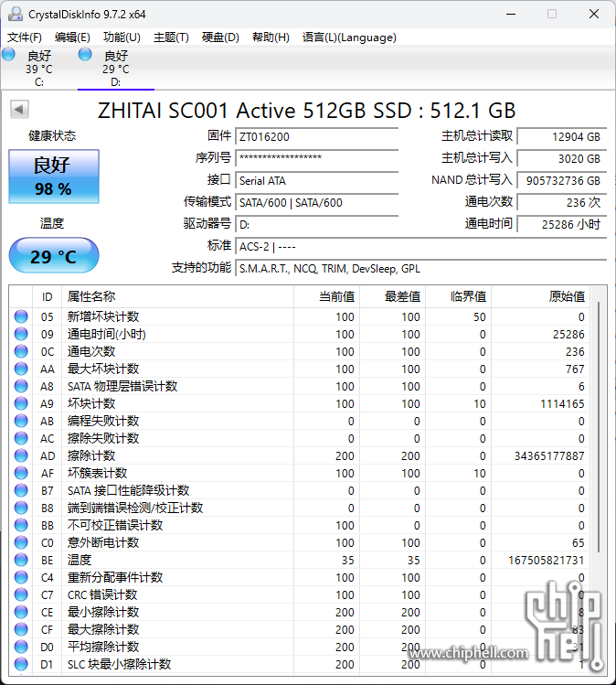Click the status dot for C0 意外断电计数

[21, 542]
